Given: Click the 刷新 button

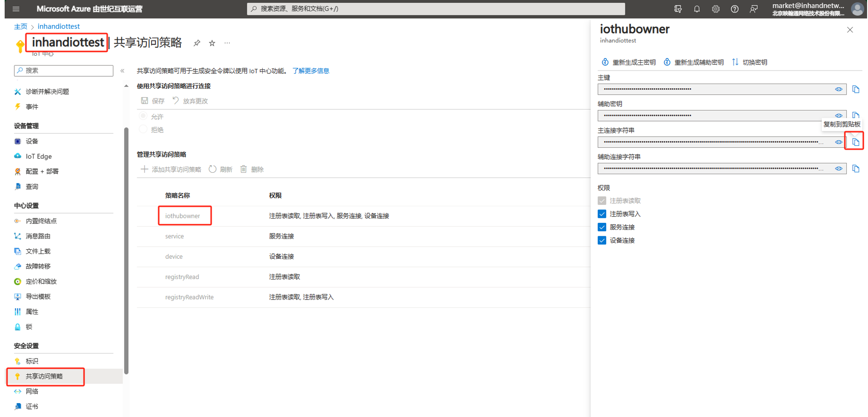Looking at the screenshot, I should click(x=221, y=169).
